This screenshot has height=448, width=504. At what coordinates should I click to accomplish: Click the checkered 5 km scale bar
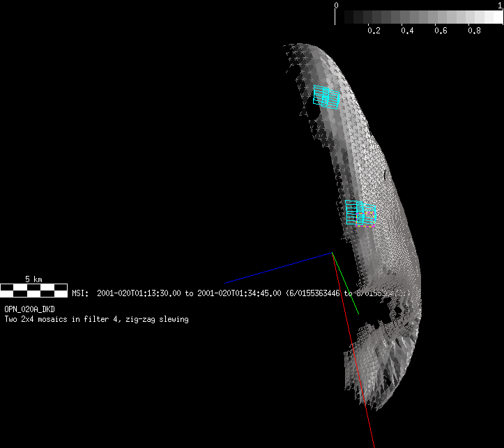pos(33,289)
